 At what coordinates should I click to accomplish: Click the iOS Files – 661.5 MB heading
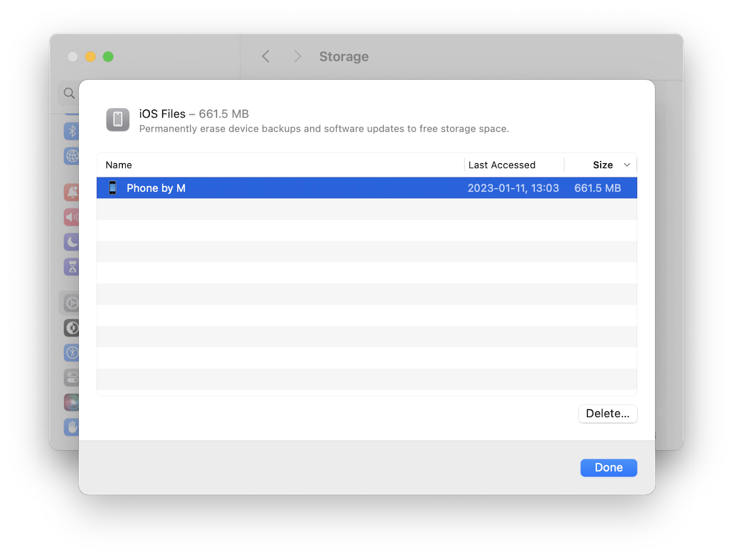(194, 114)
